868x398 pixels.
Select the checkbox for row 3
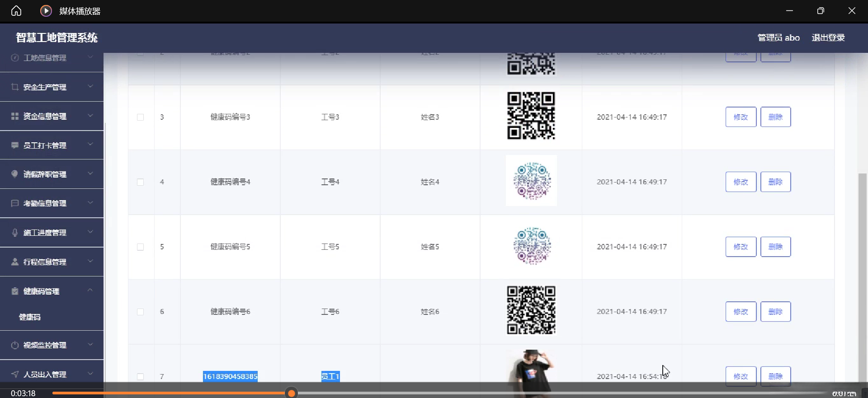tap(141, 117)
